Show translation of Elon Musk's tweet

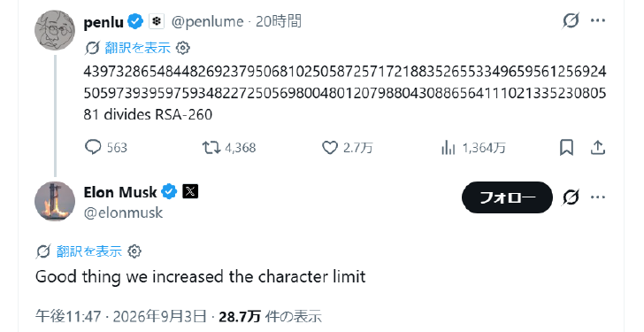[88, 251]
